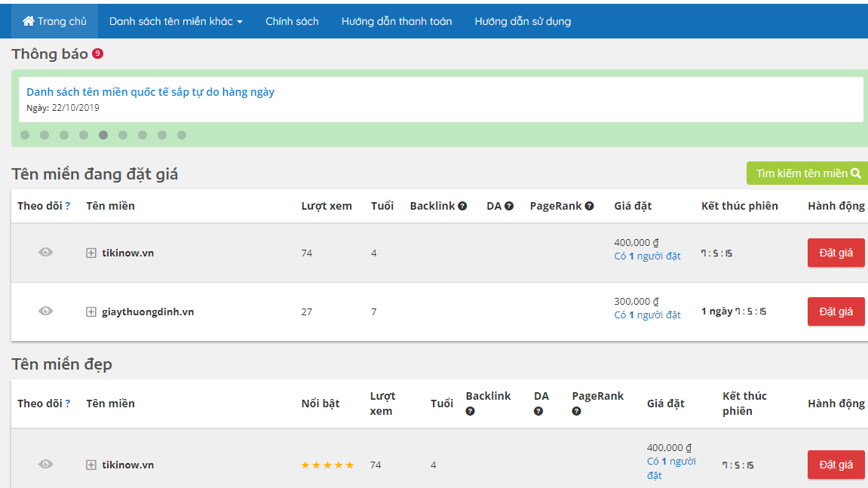Toggle the watch eye for tikinow.vn in Tên miền đẹp
Image resolution: width=868 pixels, height=488 pixels.
(45, 465)
